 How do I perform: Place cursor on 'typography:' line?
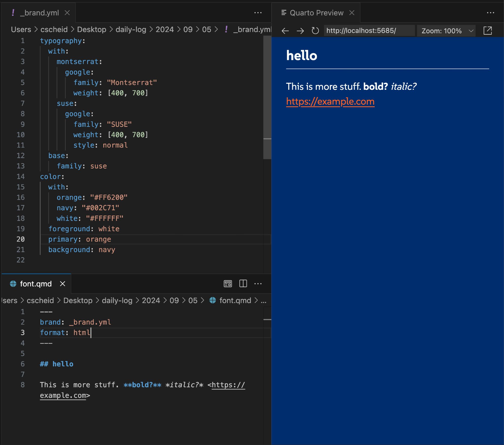click(63, 41)
